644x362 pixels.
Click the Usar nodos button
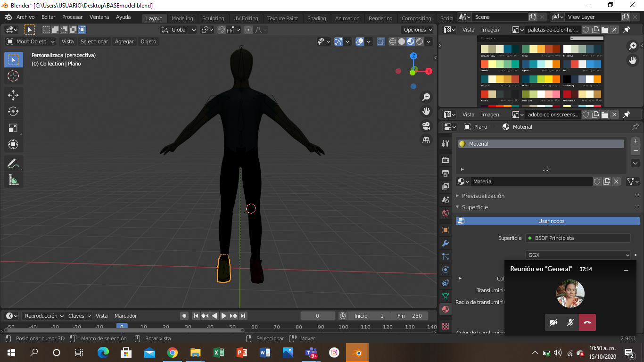pos(548,221)
